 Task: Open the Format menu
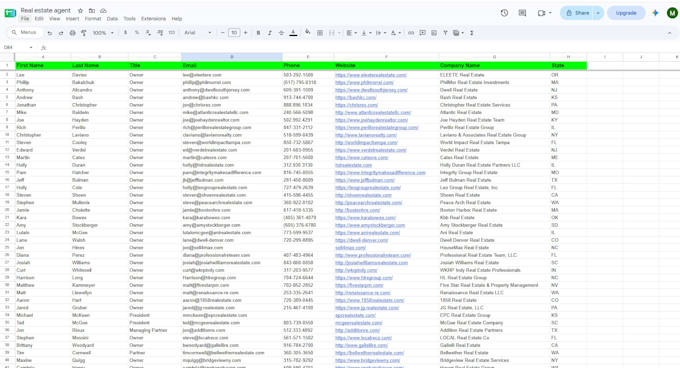point(93,19)
